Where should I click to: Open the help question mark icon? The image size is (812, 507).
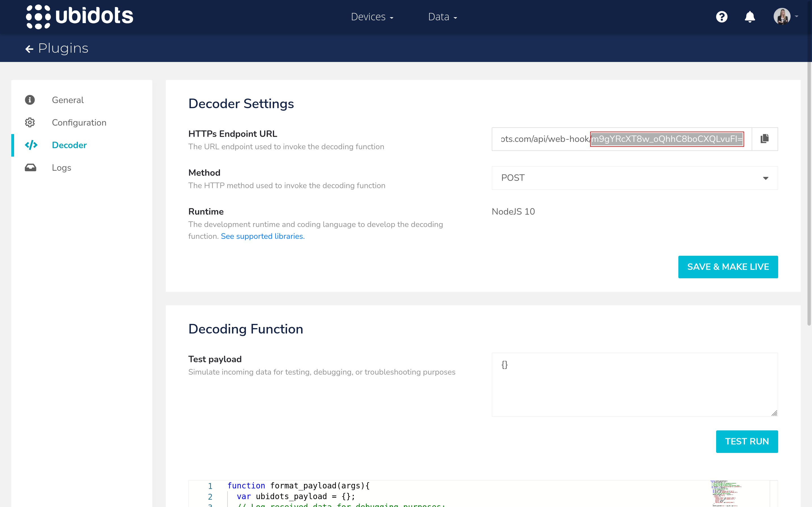coord(722,16)
